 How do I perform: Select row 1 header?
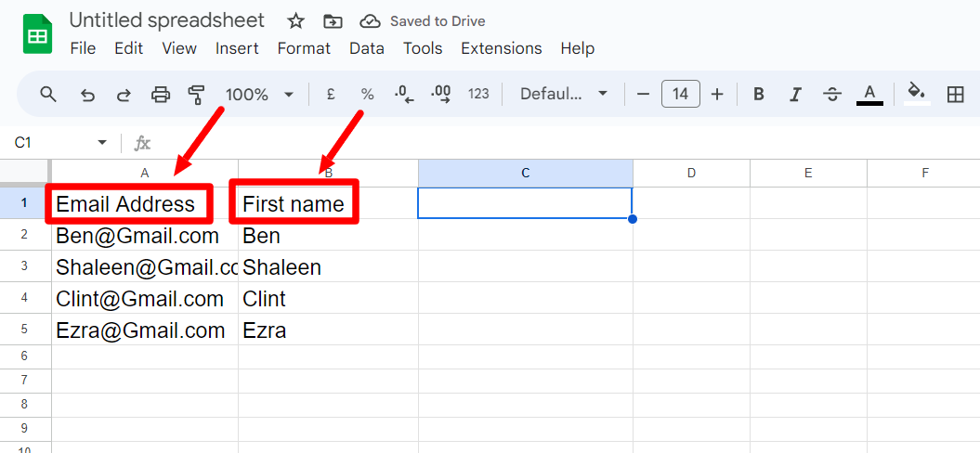coord(25,203)
